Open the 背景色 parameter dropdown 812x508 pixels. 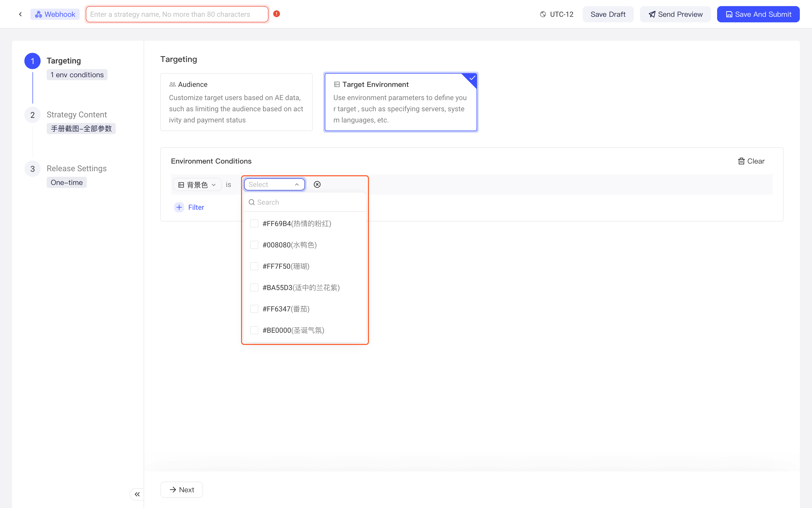[197, 184]
